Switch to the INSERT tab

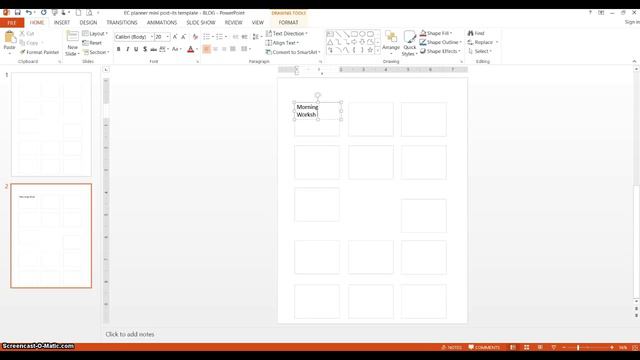(62, 22)
